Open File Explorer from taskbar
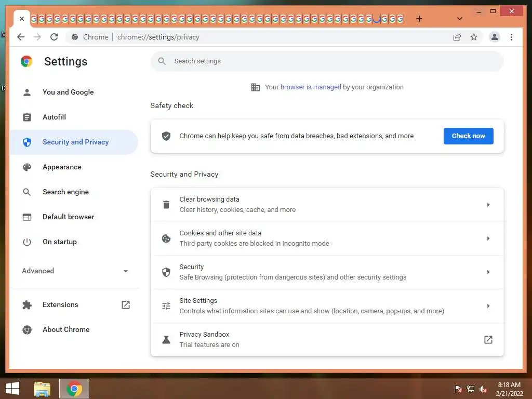Screen dimensions: 532x399 [42, 389]
